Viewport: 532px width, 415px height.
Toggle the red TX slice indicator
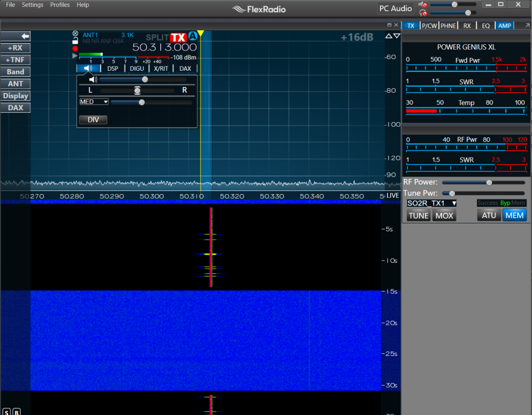point(178,37)
